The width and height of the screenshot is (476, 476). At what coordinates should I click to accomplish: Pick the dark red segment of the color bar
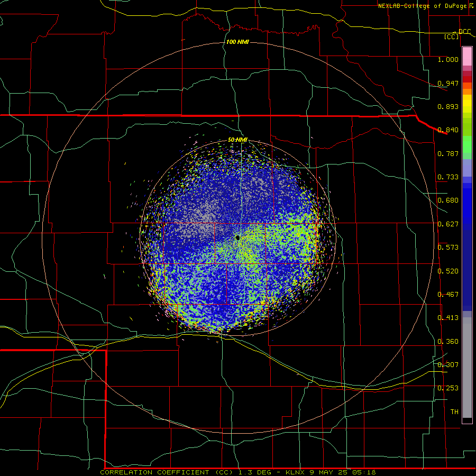click(467, 79)
